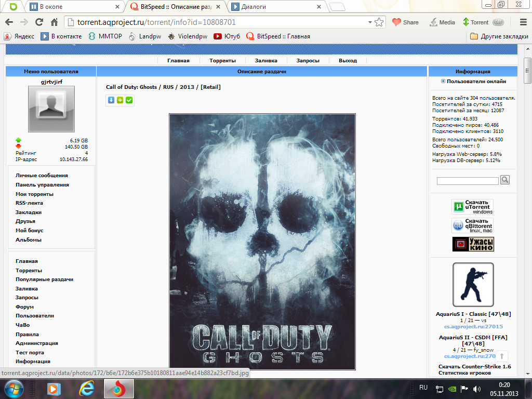
Task: Open Internet Explorer from taskbar
Action: (87, 389)
